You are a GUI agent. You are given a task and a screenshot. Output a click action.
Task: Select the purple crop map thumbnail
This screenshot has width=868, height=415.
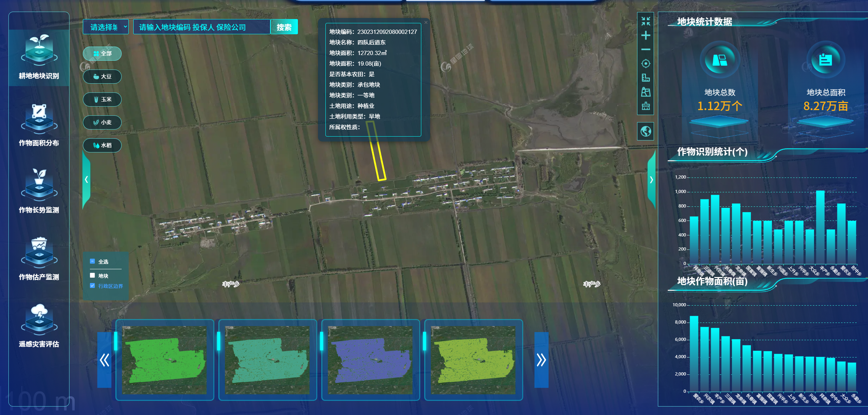click(x=370, y=360)
